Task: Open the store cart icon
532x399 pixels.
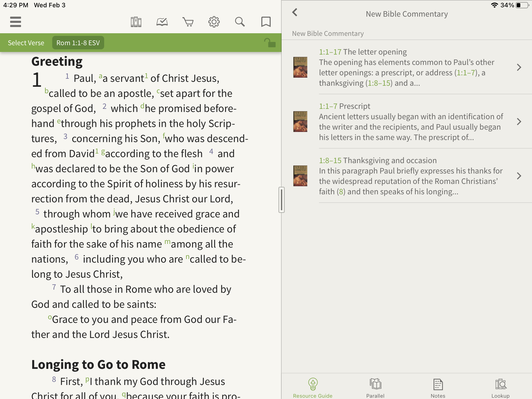Action: coord(188,22)
